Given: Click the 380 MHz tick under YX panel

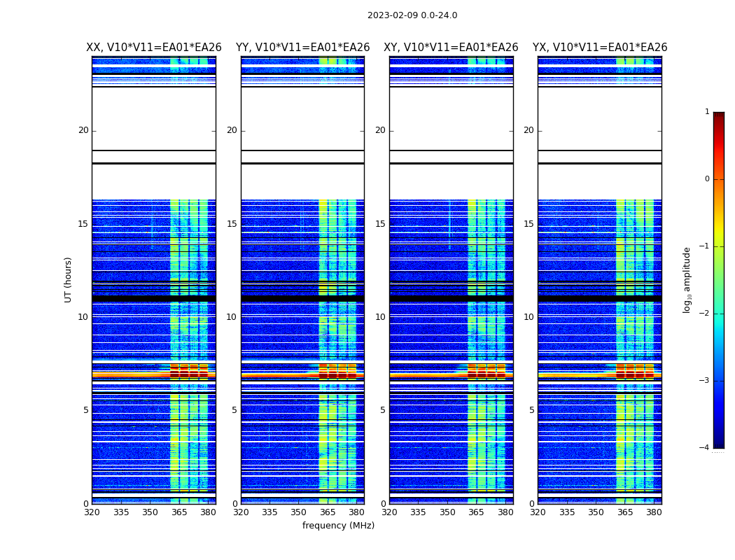Looking at the screenshot, I should 654,512.
